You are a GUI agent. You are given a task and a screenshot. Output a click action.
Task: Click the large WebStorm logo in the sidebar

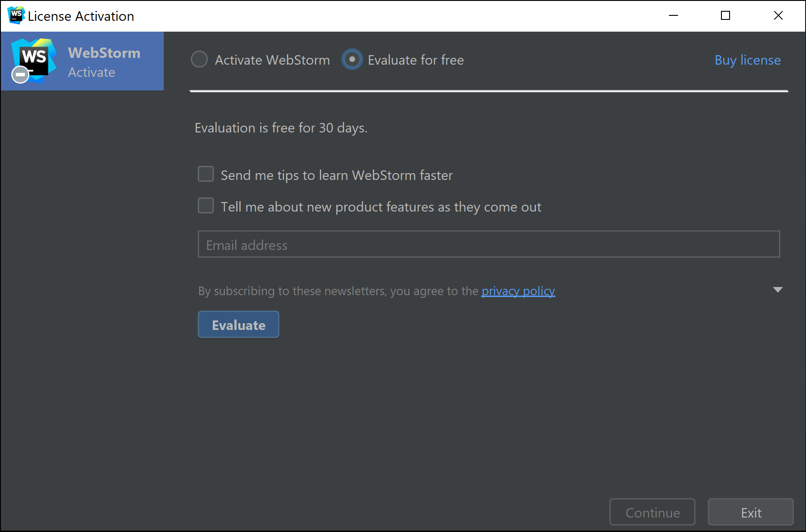35,59
